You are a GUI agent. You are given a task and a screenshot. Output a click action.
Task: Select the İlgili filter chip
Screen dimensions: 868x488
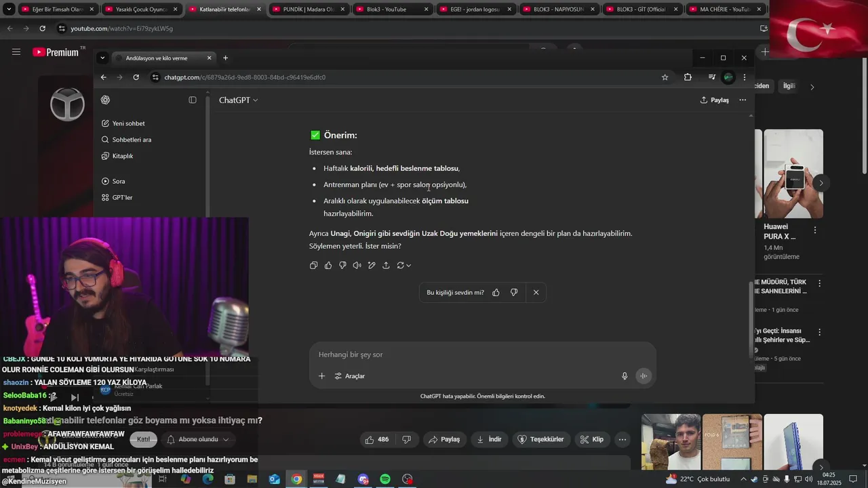click(x=789, y=86)
